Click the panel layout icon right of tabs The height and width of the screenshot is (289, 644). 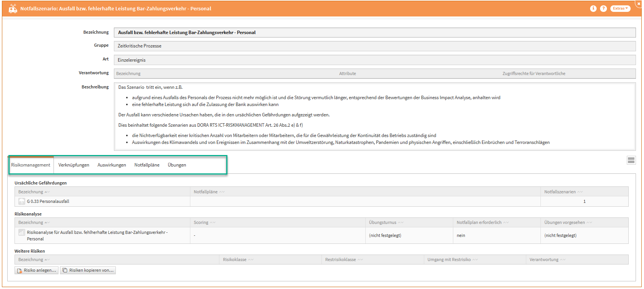coord(631,160)
